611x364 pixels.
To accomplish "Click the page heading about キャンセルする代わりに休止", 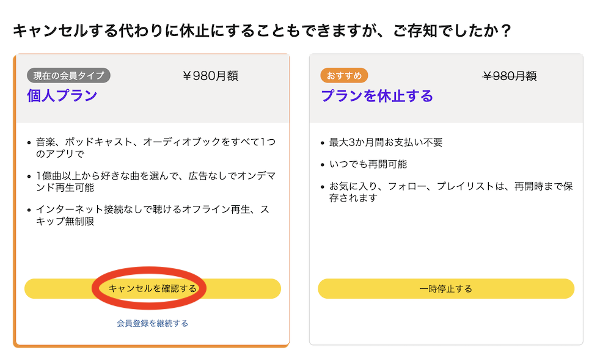I will (x=262, y=31).
